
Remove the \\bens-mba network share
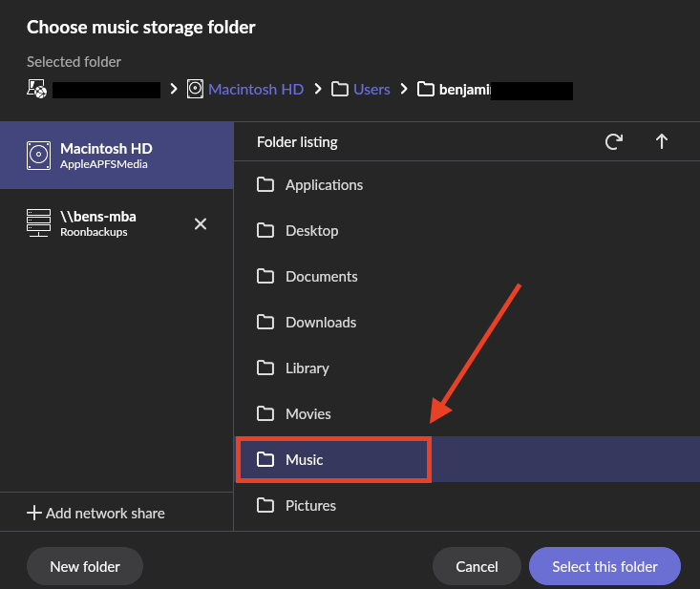(x=201, y=223)
